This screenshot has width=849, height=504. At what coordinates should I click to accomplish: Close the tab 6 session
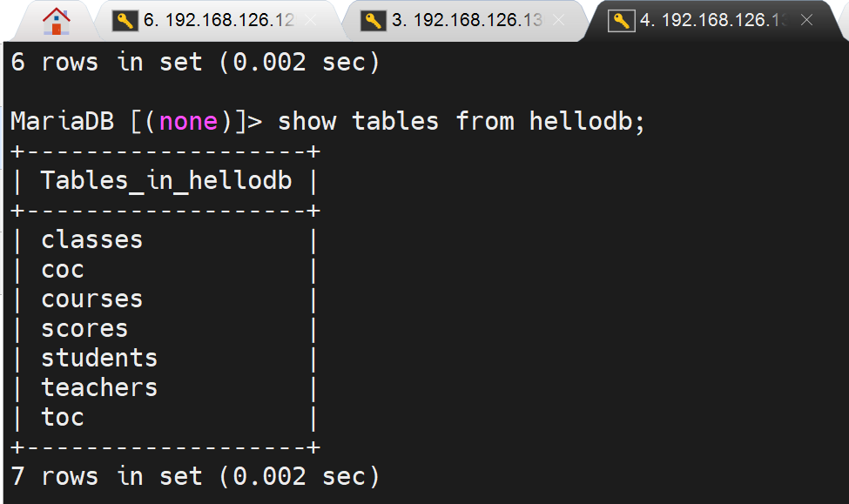311,20
